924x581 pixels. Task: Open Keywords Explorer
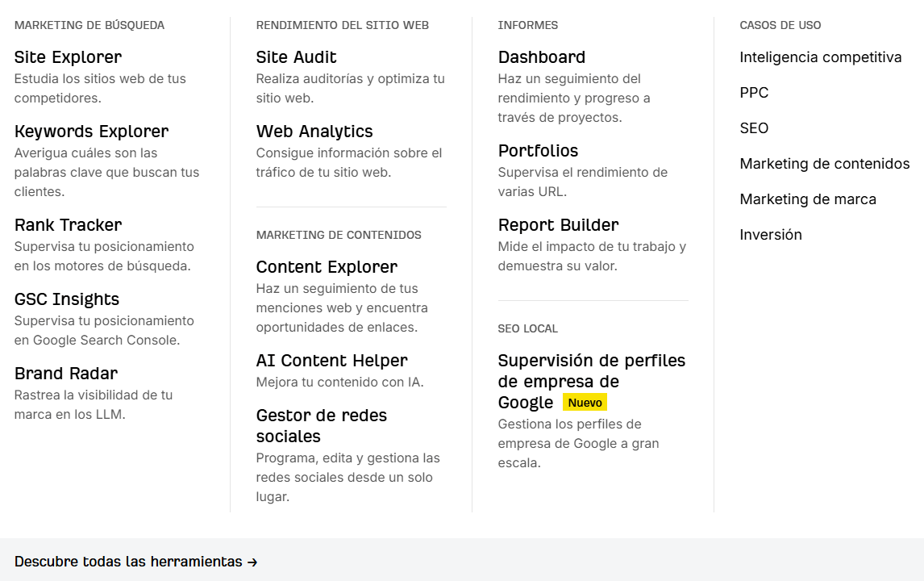click(91, 132)
